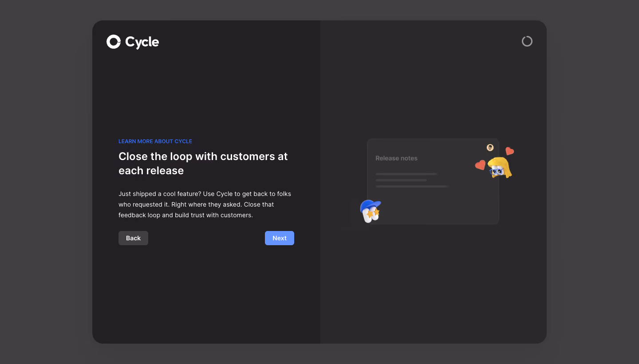Click the "Release notes" card title

point(396,158)
